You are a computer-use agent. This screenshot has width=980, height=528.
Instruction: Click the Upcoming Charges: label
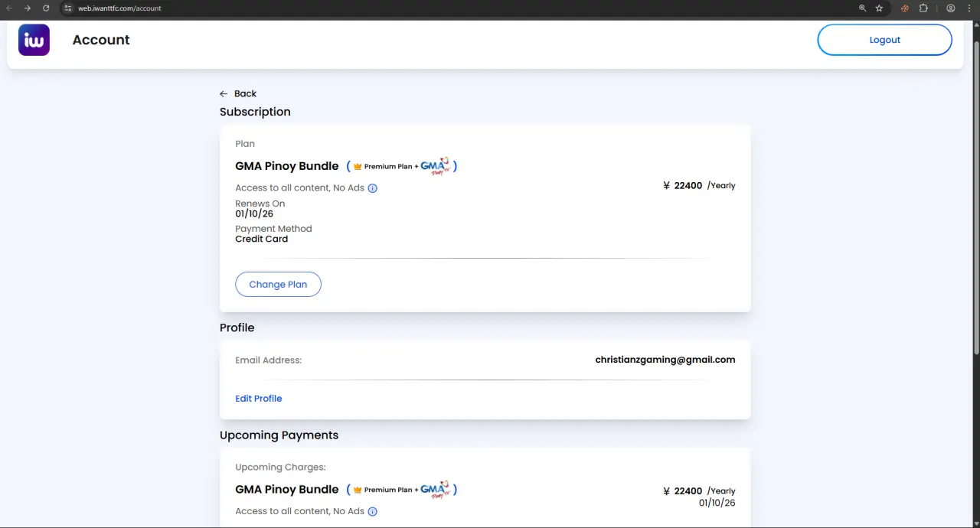[x=280, y=468]
